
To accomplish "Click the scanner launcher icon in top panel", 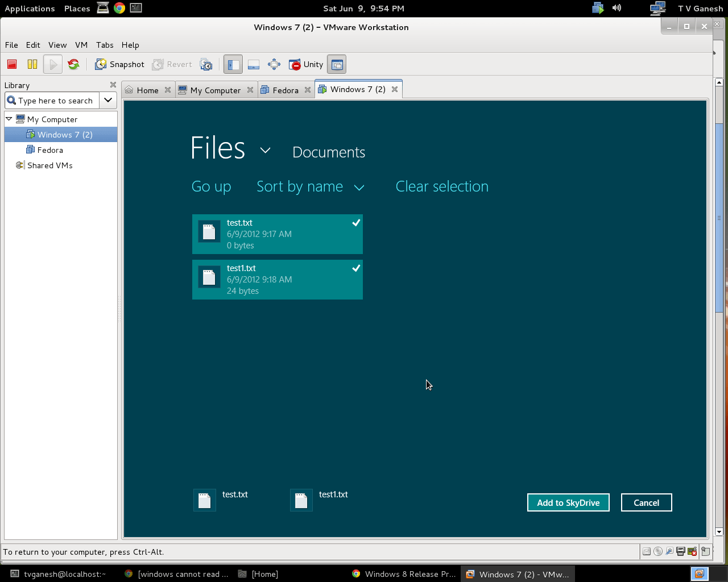I will tap(103, 8).
